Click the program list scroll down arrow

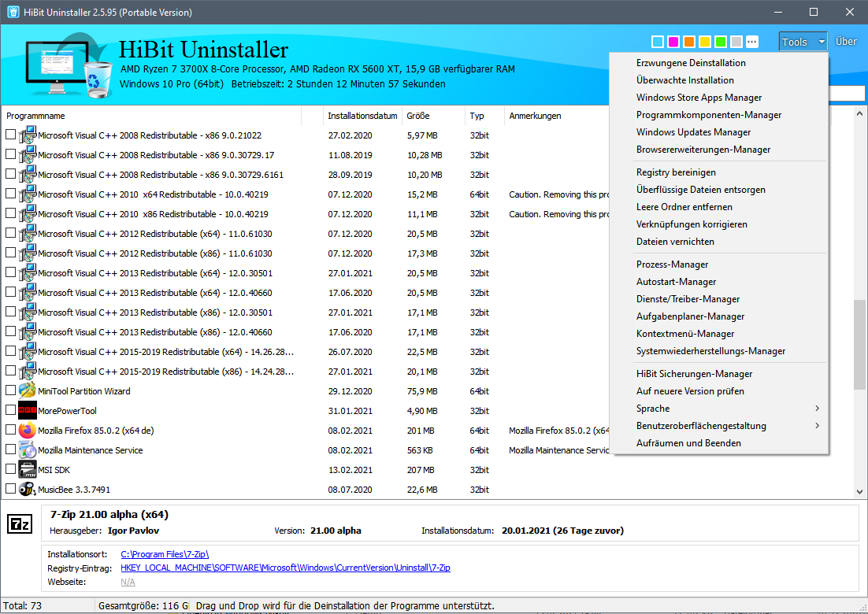pyautogui.click(x=859, y=491)
